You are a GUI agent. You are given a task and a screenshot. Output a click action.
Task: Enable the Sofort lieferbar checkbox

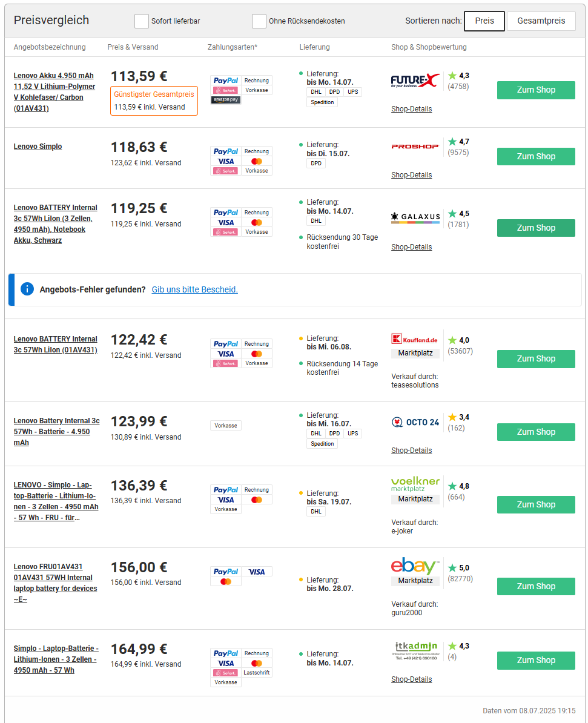coord(142,21)
